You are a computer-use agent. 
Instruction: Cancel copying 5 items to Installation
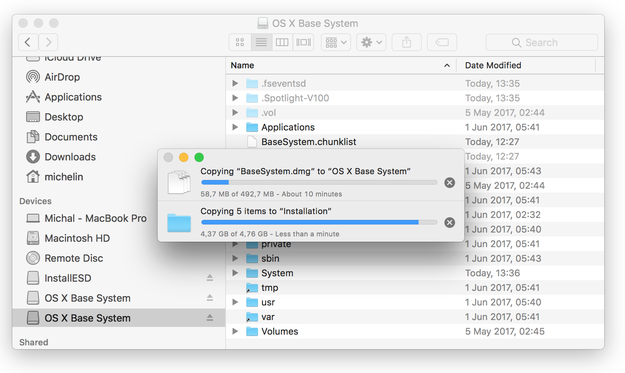coord(450,222)
